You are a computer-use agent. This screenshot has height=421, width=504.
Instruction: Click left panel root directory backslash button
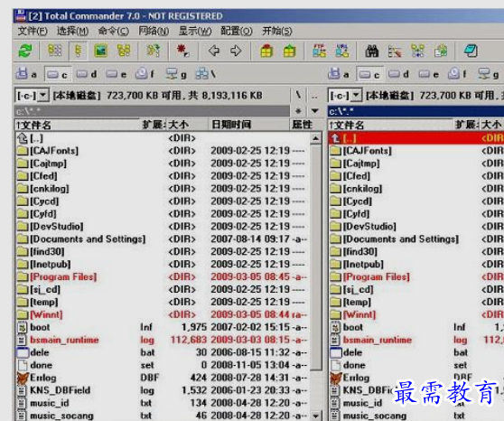299,95
